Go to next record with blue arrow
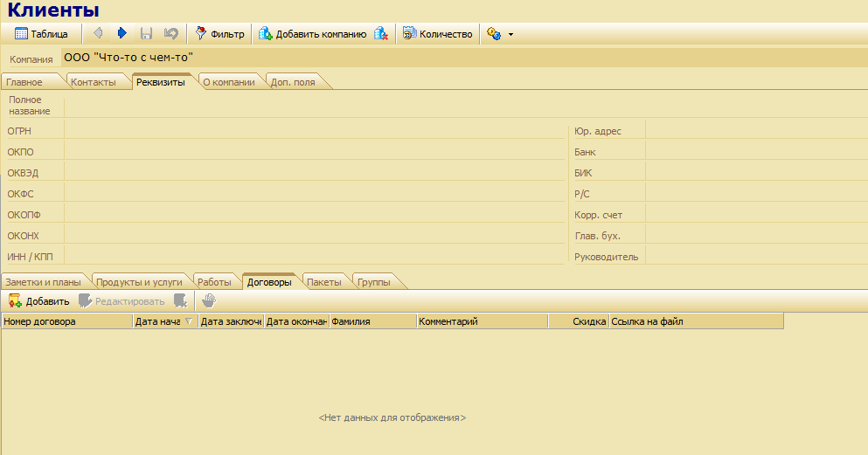868x455 pixels. [122, 34]
